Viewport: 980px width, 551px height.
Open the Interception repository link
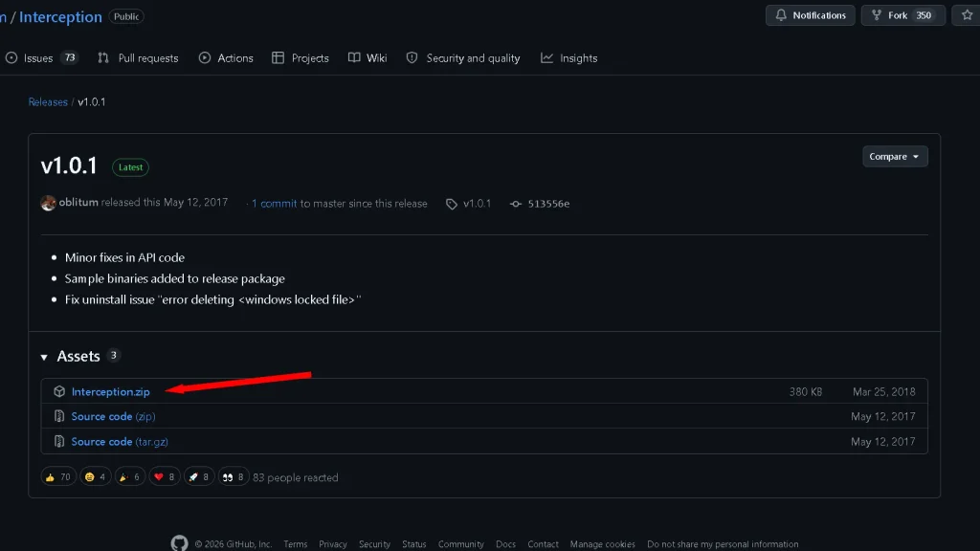point(60,17)
